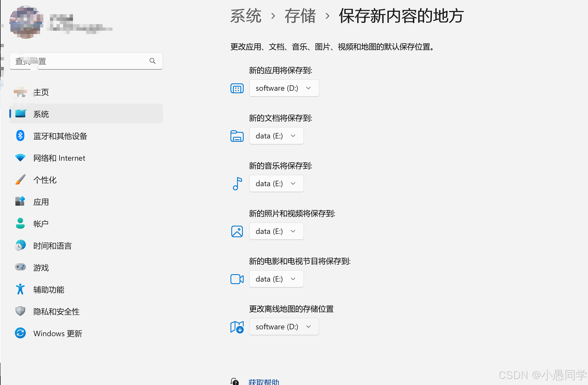Click the privacy shield icon
The image size is (588, 385).
click(20, 311)
